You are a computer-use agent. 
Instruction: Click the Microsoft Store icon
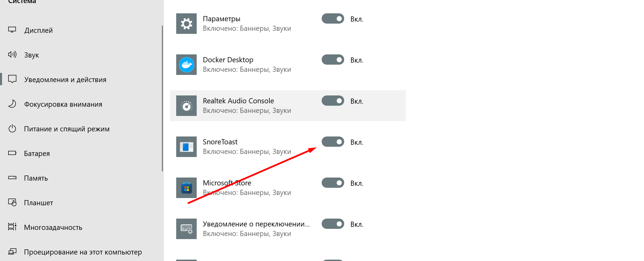186,188
